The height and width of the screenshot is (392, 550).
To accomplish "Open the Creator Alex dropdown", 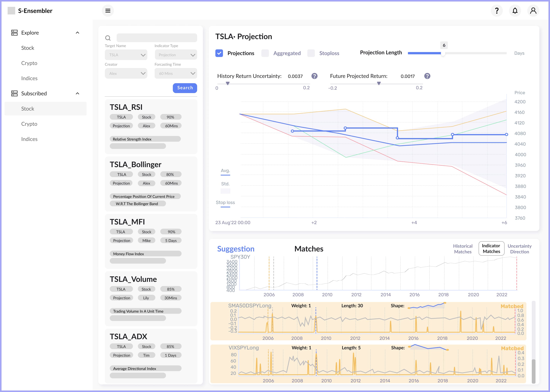I will (x=126, y=73).
